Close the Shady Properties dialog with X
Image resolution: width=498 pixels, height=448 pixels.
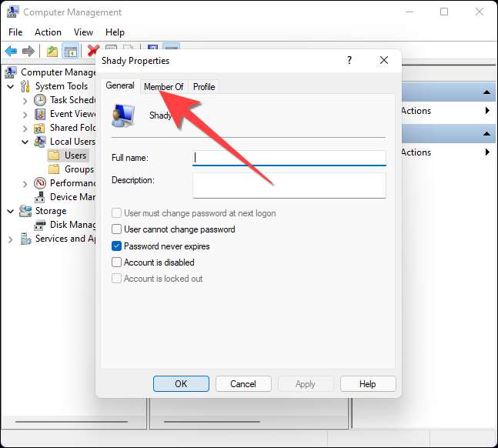coord(384,60)
